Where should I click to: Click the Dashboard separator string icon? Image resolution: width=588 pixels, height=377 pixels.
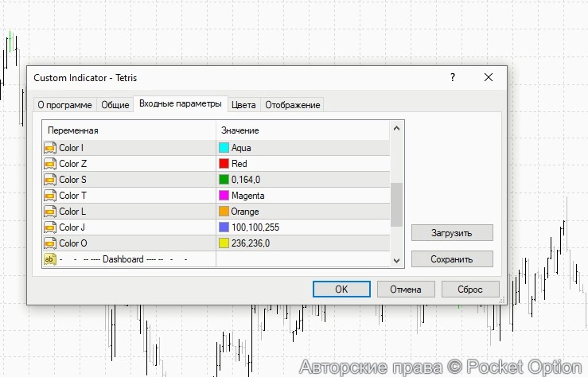[50, 259]
